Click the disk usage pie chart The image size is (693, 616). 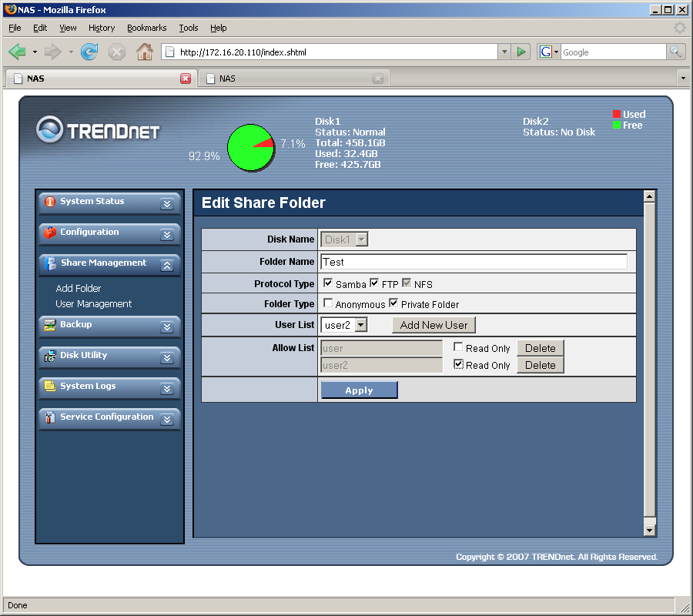pyautogui.click(x=251, y=148)
